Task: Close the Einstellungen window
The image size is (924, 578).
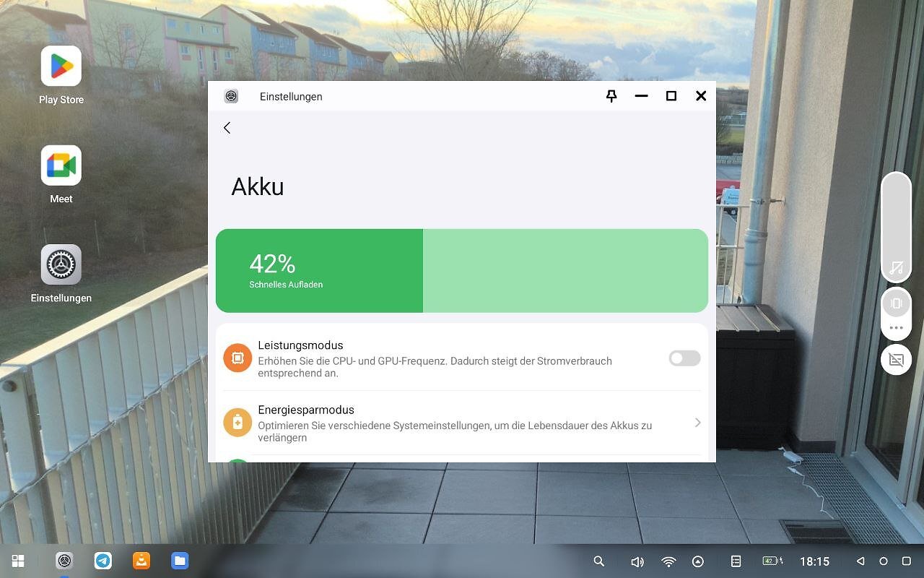Action: (701, 96)
